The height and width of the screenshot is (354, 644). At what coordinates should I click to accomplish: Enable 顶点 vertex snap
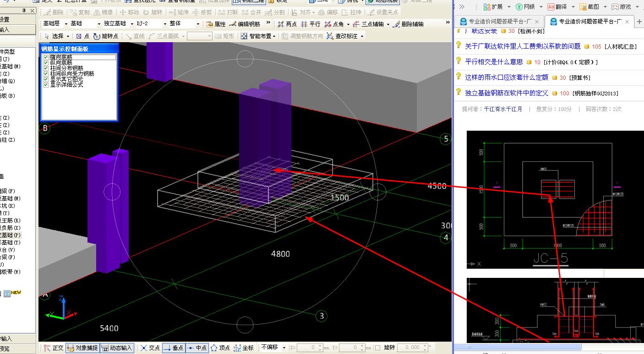[220, 348]
